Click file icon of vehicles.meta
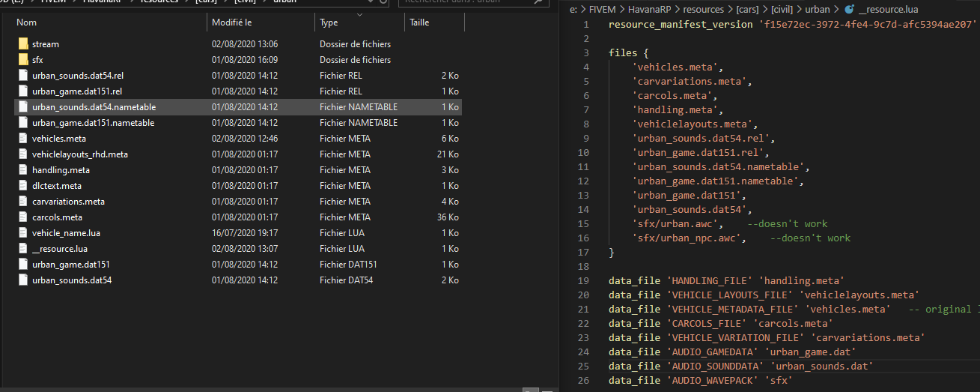The height and width of the screenshot is (392, 980). coord(22,139)
